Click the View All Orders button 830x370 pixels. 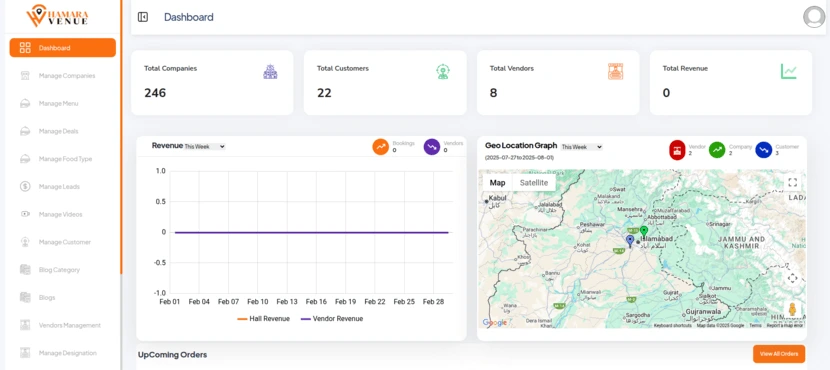coord(779,354)
